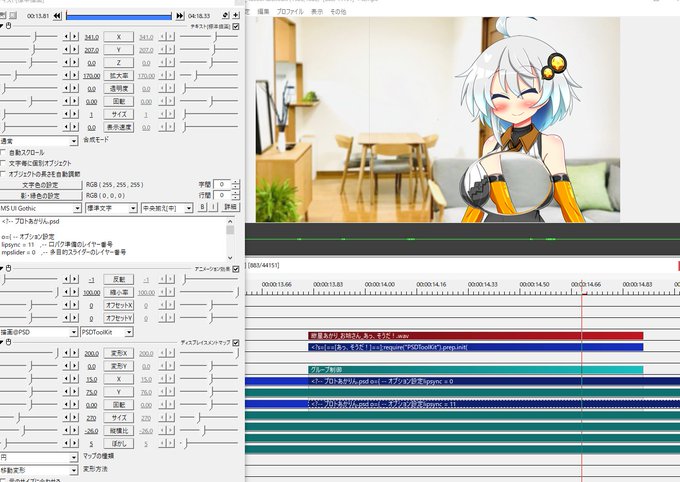Click the blue object position bar at top

point(119,16)
